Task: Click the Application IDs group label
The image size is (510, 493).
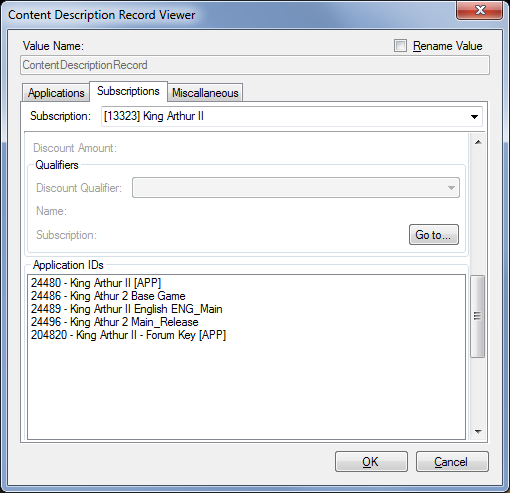Action: coord(68,265)
